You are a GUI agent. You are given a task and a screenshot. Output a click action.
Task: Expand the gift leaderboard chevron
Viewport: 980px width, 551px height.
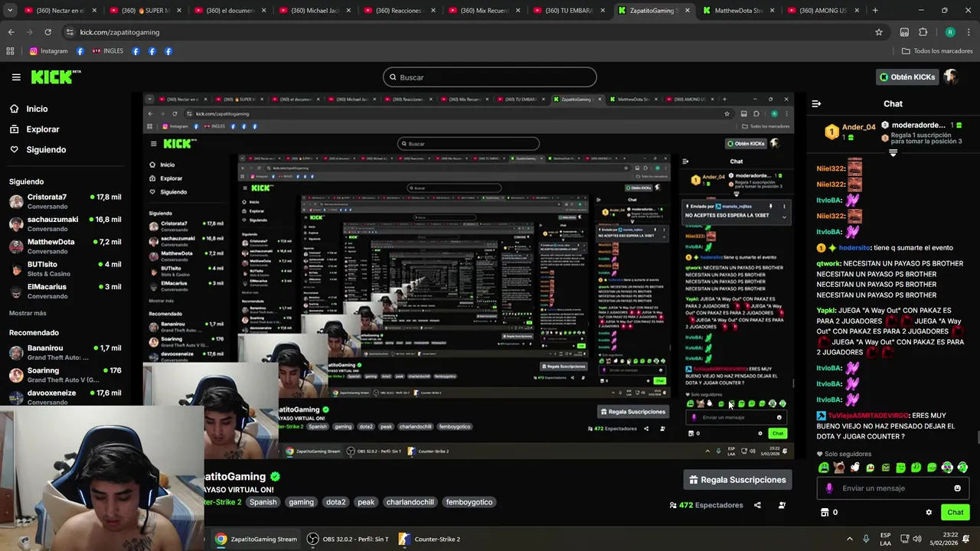pyautogui.click(x=893, y=153)
